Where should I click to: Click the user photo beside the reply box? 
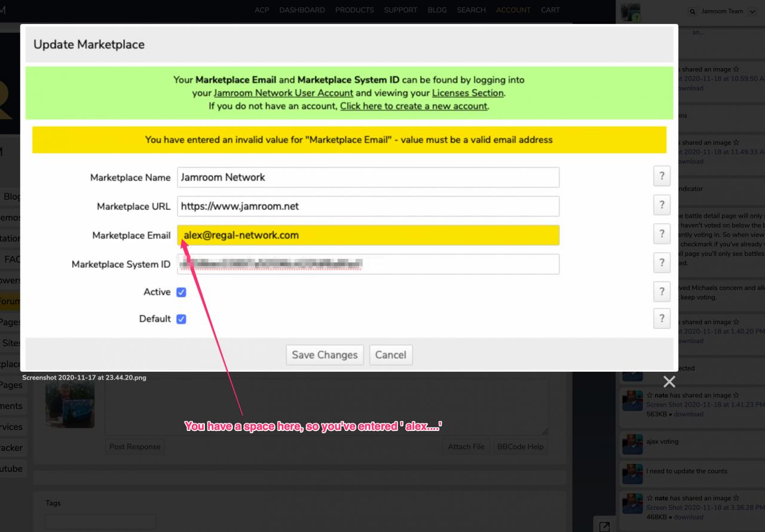70,404
